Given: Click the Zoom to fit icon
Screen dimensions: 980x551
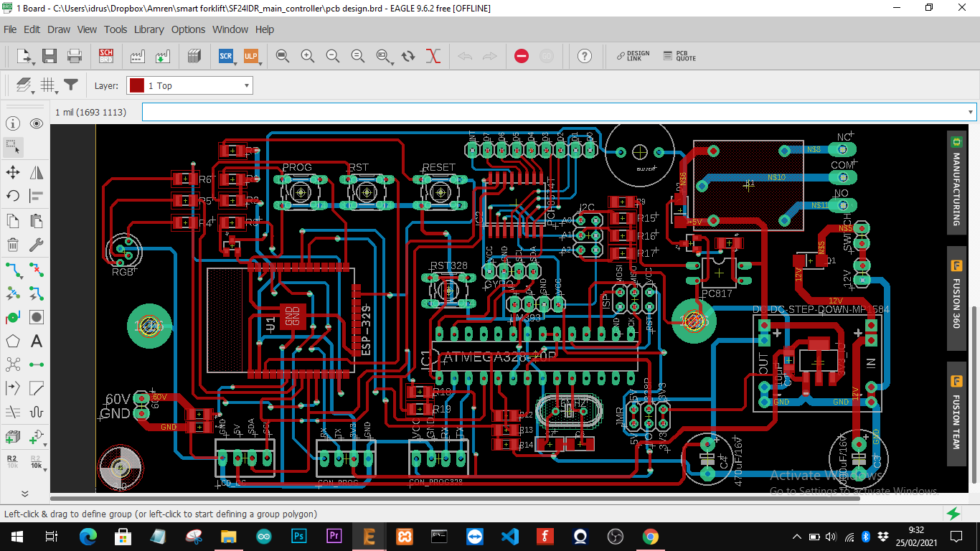Looking at the screenshot, I should [x=283, y=56].
